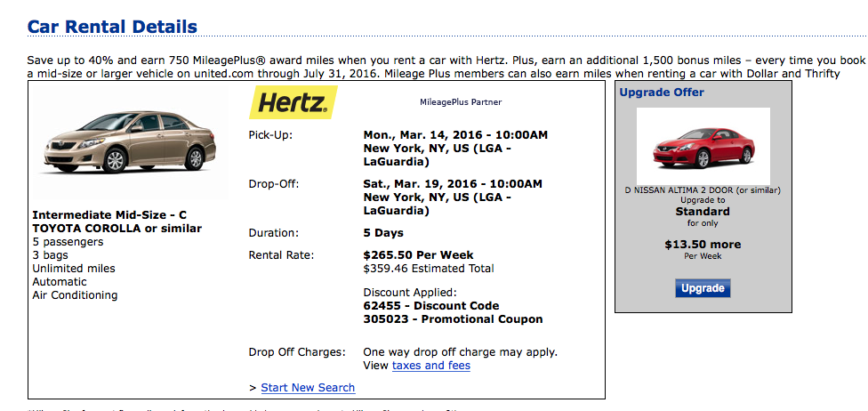Click the pick-up date Mon., Mar. 14, 2016
Screen dimensions: 868x411
[x=455, y=135]
